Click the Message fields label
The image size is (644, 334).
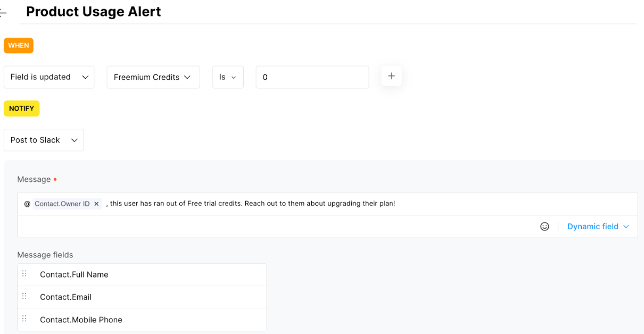point(45,255)
